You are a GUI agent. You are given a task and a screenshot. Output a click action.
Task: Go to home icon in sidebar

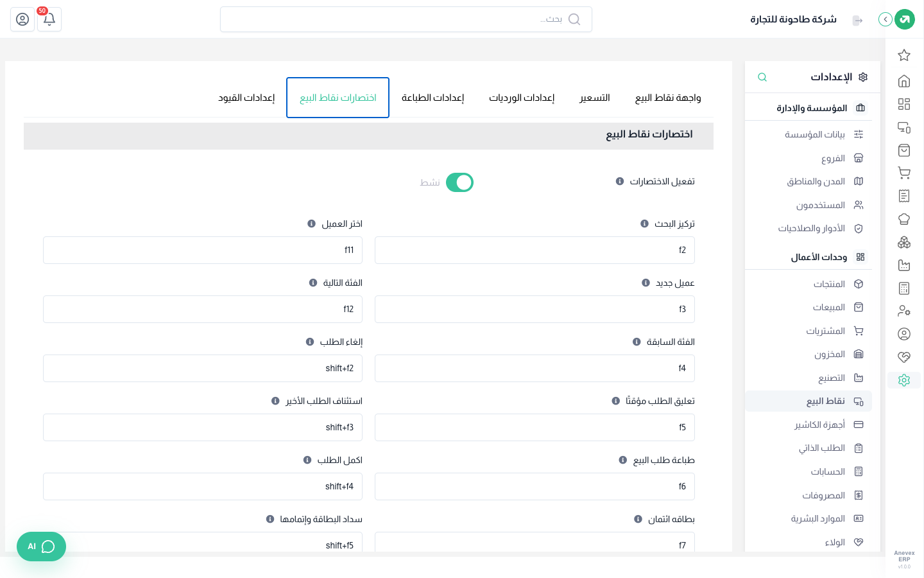pos(904,81)
